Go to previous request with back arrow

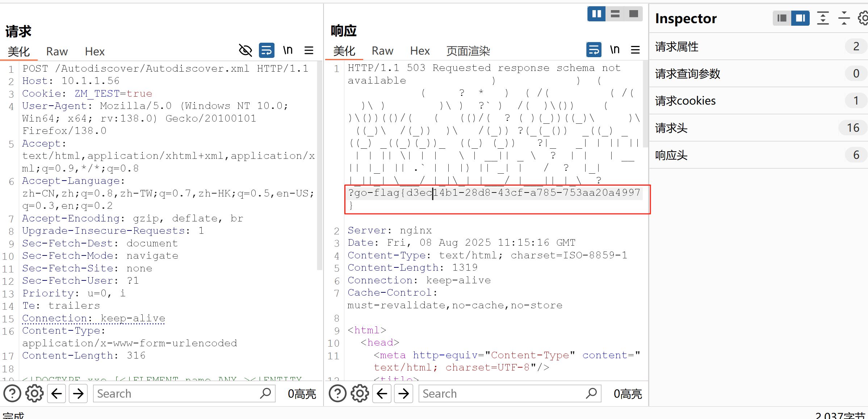pyautogui.click(x=57, y=393)
